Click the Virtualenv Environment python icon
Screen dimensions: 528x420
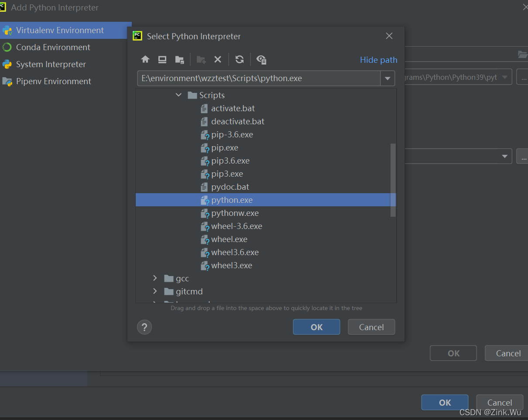pos(7,31)
